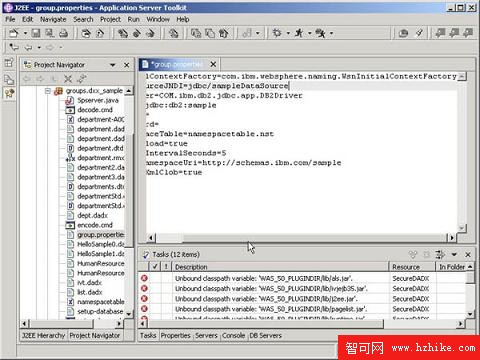This screenshot has width=480, height=360.
Task: Click editor horizontal scrollbar right arrow
Action: coord(452,238)
